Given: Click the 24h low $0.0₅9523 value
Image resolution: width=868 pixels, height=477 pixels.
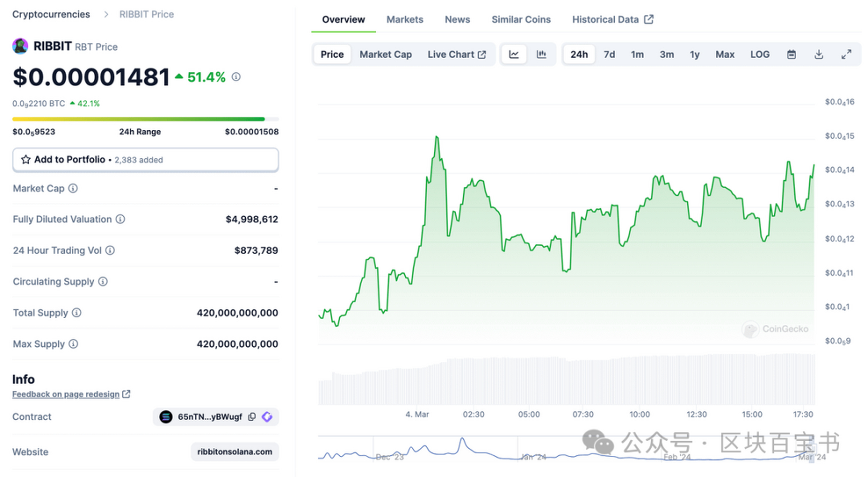Looking at the screenshot, I should pyautogui.click(x=34, y=132).
